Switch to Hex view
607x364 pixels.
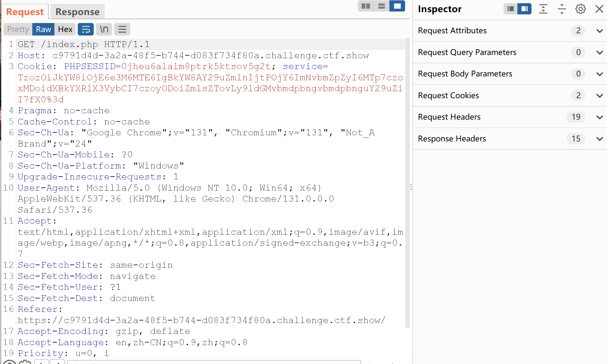pos(65,29)
